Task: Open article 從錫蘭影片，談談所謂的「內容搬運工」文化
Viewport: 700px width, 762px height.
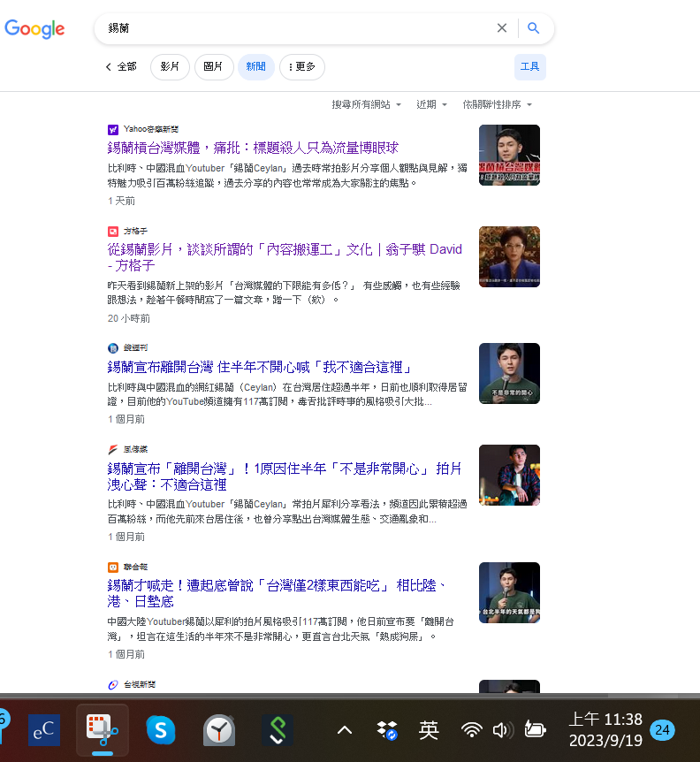Action: pyautogui.click(x=285, y=257)
